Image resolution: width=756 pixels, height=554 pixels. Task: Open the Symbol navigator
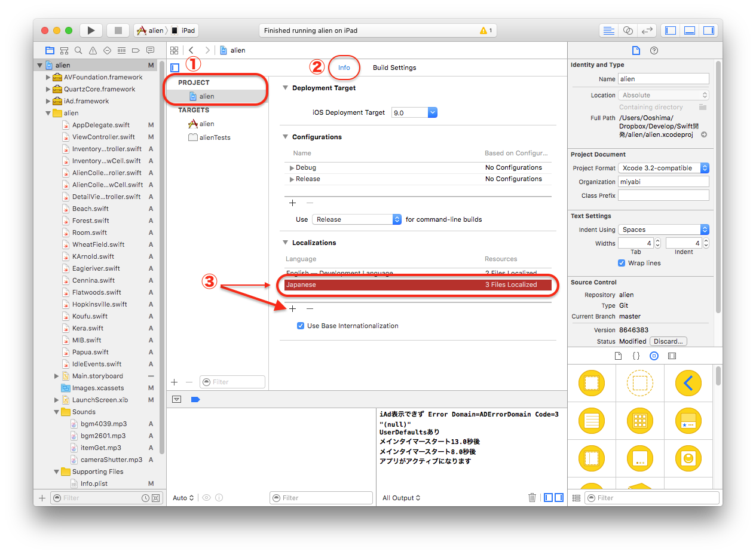pos(64,50)
